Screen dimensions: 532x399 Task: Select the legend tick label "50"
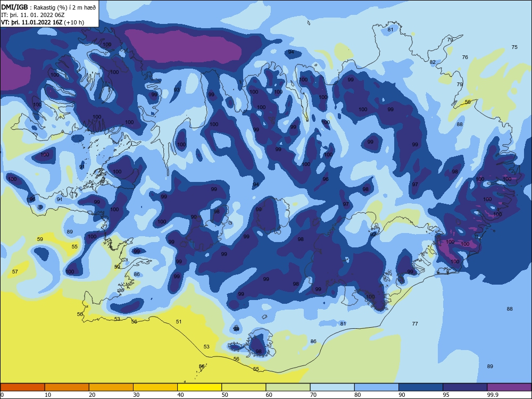click(x=225, y=395)
